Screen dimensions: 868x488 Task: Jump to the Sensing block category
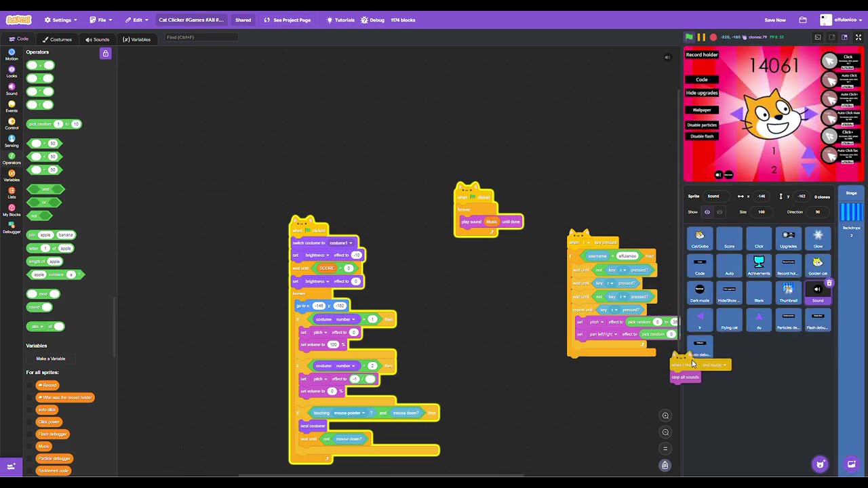click(12, 141)
